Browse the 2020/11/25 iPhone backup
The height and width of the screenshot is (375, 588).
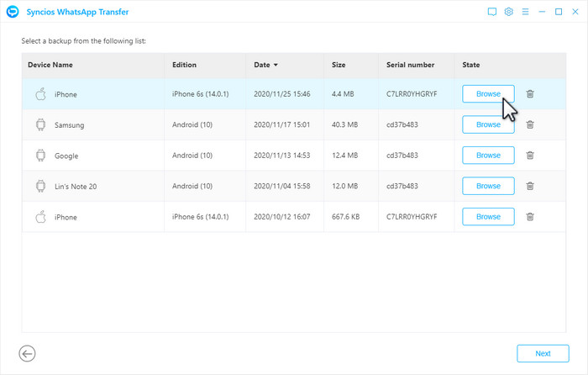point(488,94)
